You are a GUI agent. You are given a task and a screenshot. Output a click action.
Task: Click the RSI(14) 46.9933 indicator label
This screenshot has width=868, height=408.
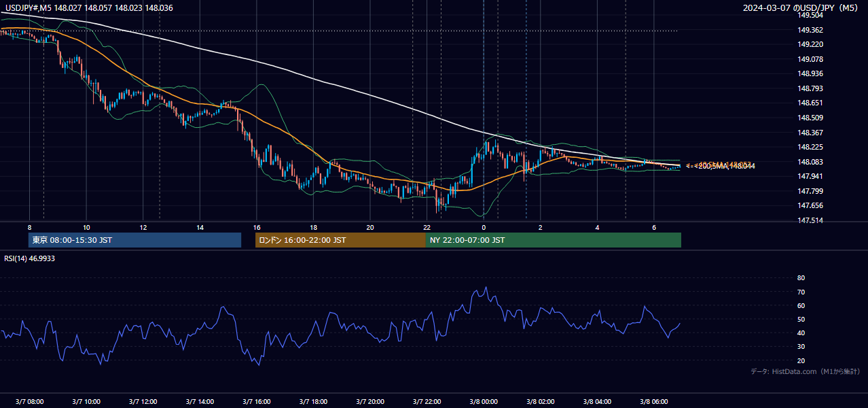30,258
